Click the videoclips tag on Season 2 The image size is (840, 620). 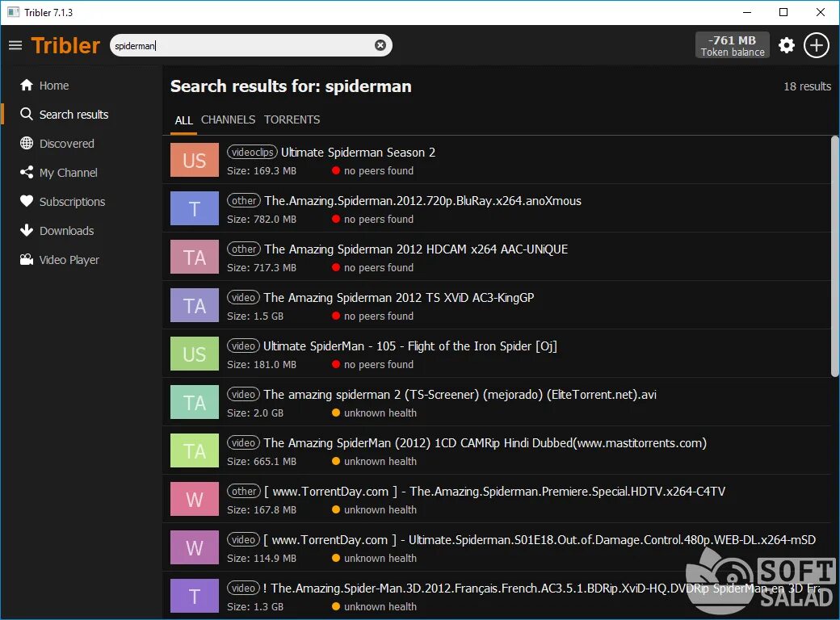click(252, 152)
